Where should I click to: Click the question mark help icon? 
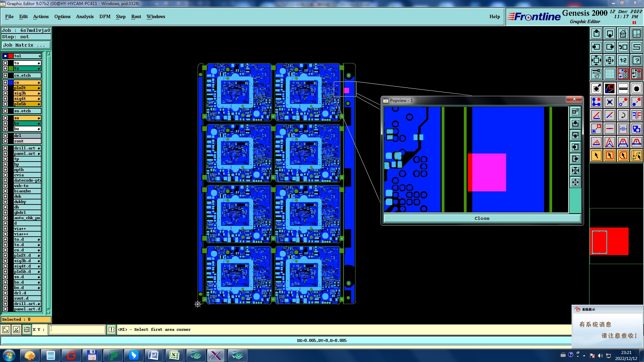coord(636,60)
